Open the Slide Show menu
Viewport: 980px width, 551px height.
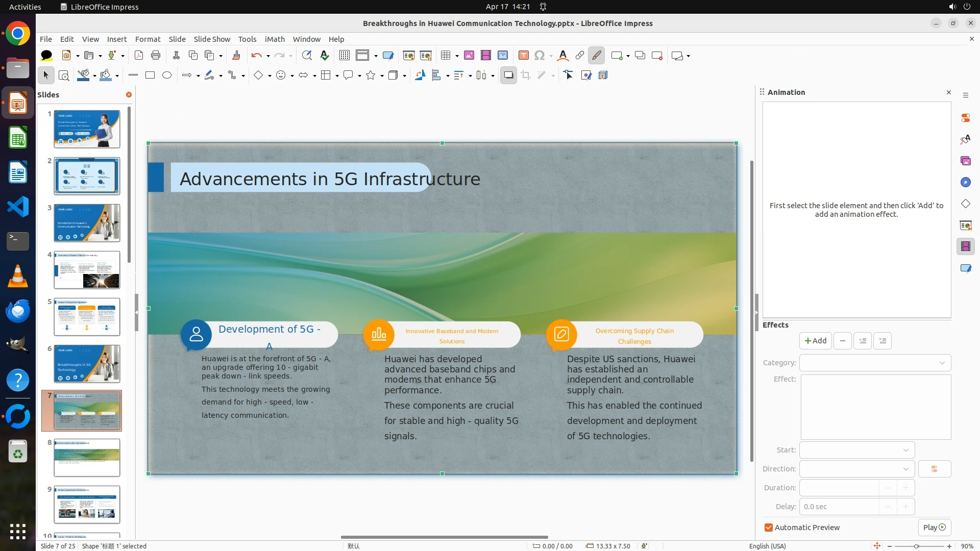212,39
